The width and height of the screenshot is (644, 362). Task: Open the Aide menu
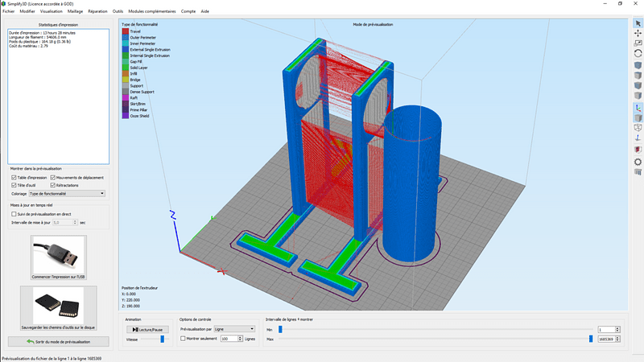pos(205,11)
